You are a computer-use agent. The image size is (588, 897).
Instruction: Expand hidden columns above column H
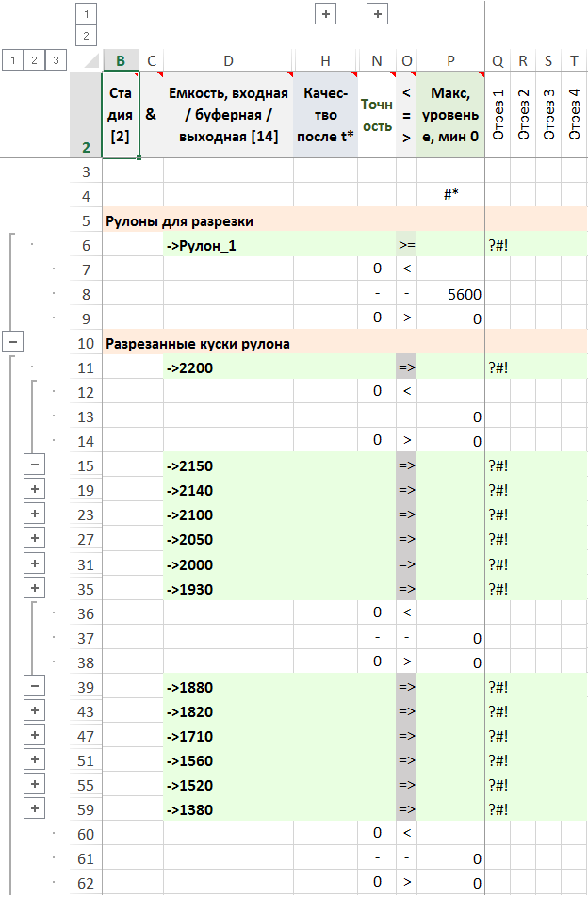tap(325, 14)
